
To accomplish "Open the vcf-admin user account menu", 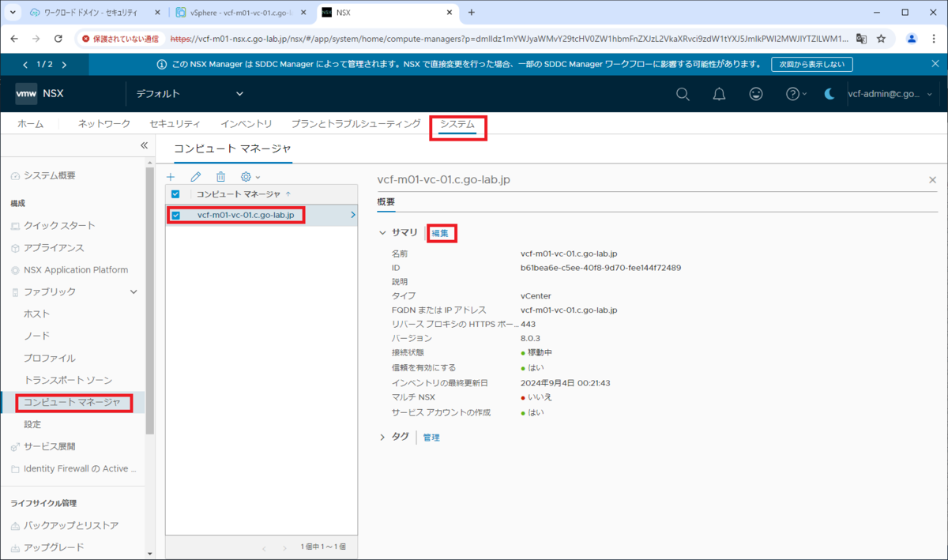I will 890,94.
